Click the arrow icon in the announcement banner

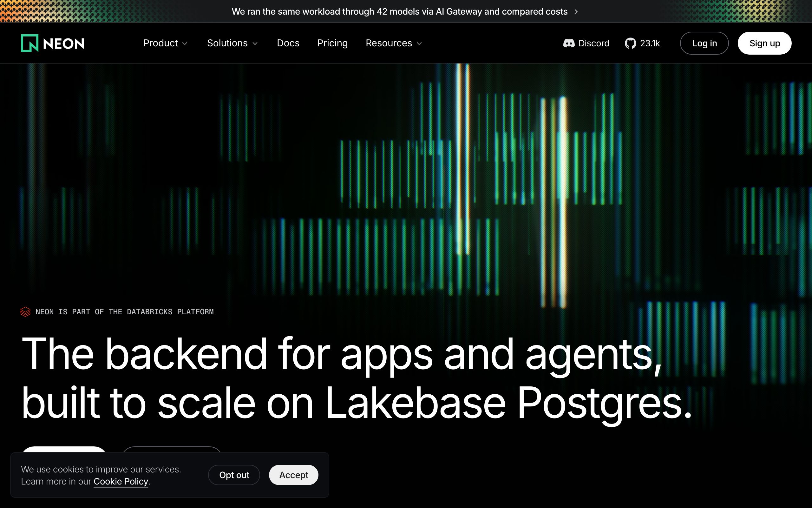coord(576,12)
